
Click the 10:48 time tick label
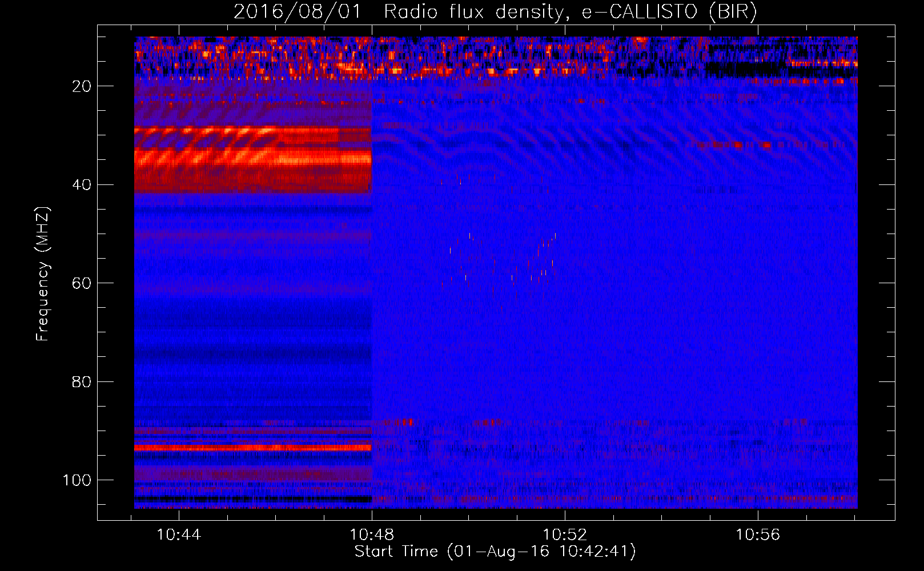coord(372,535)
